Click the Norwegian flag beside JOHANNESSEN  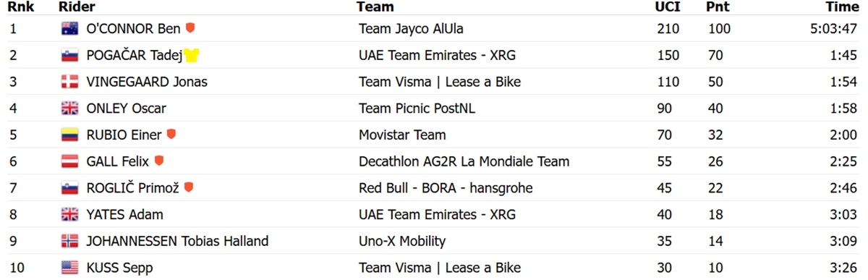click(69, 242)
